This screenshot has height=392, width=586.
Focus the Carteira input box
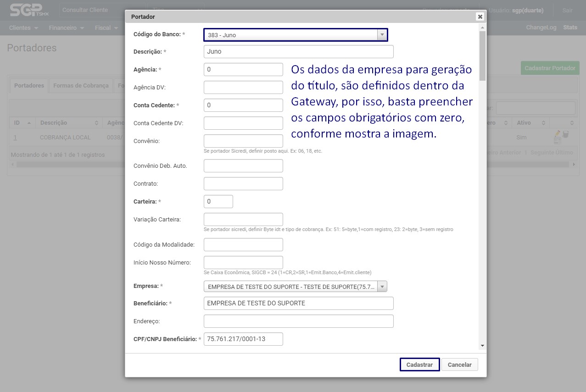[x=218, y=202]
